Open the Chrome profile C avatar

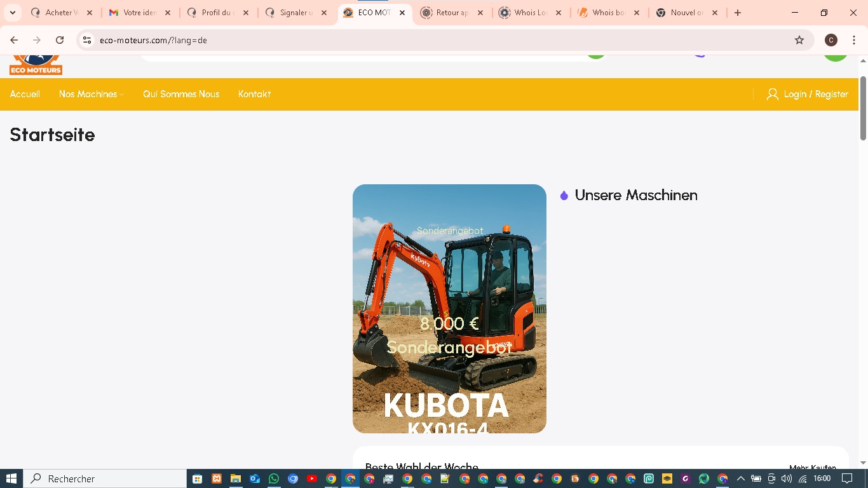831,40
